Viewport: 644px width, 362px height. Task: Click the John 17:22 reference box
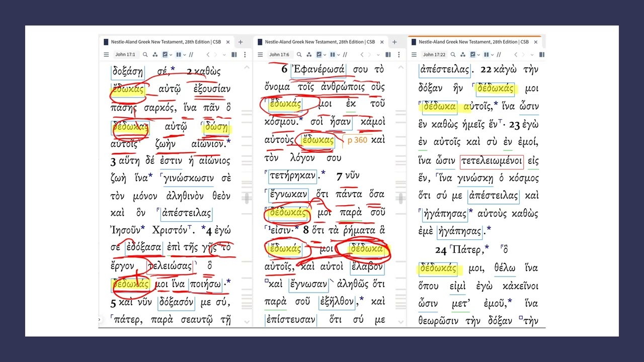(435, 54)
